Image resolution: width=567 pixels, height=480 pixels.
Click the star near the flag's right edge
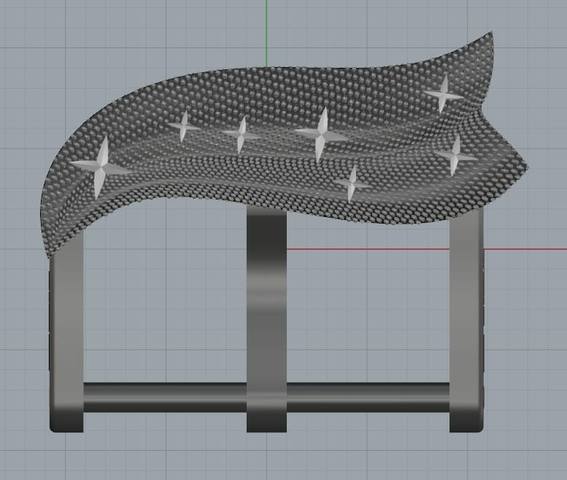455,156
